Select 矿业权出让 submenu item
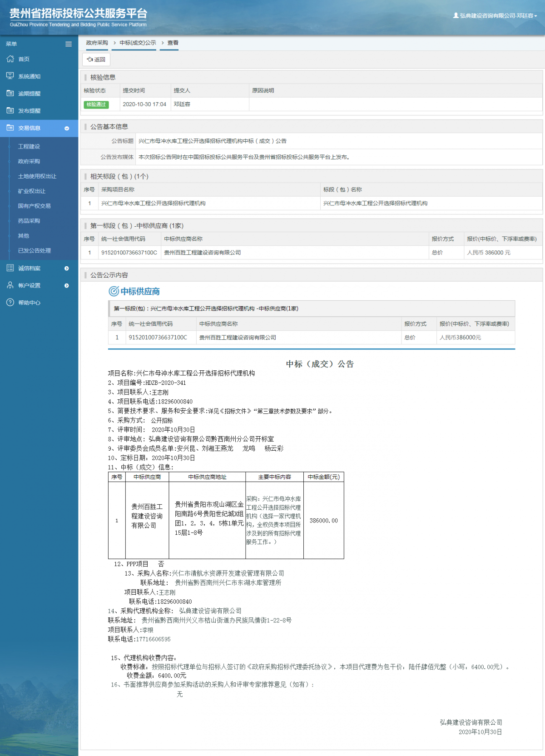The width and height of the screenshot is (545, 756). tap(32, 191)
